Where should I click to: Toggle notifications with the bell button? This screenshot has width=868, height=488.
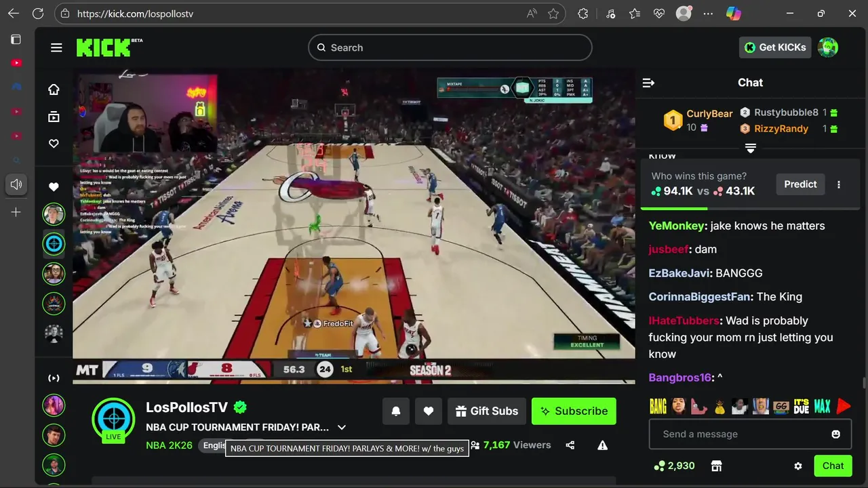point(396,411)
